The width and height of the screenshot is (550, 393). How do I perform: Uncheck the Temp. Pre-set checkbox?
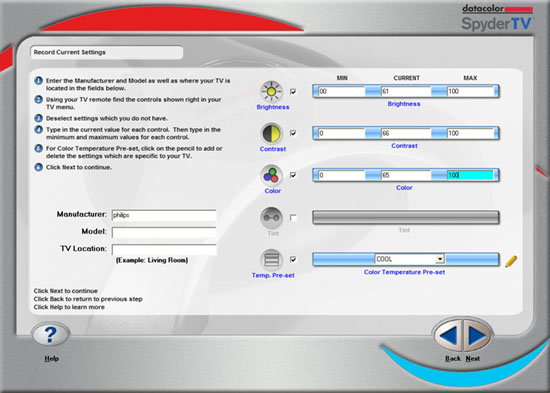pyautogui.click(x=293, y=260)
